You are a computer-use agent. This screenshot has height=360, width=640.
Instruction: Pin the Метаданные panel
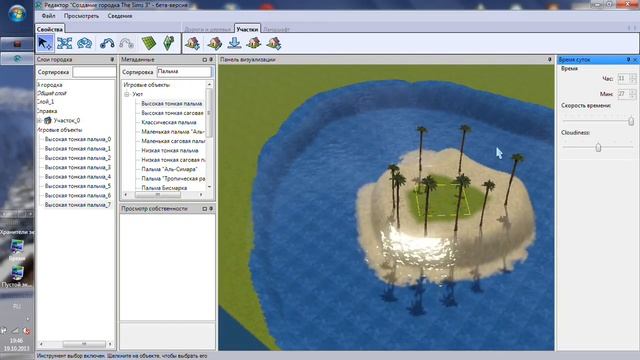211,60
